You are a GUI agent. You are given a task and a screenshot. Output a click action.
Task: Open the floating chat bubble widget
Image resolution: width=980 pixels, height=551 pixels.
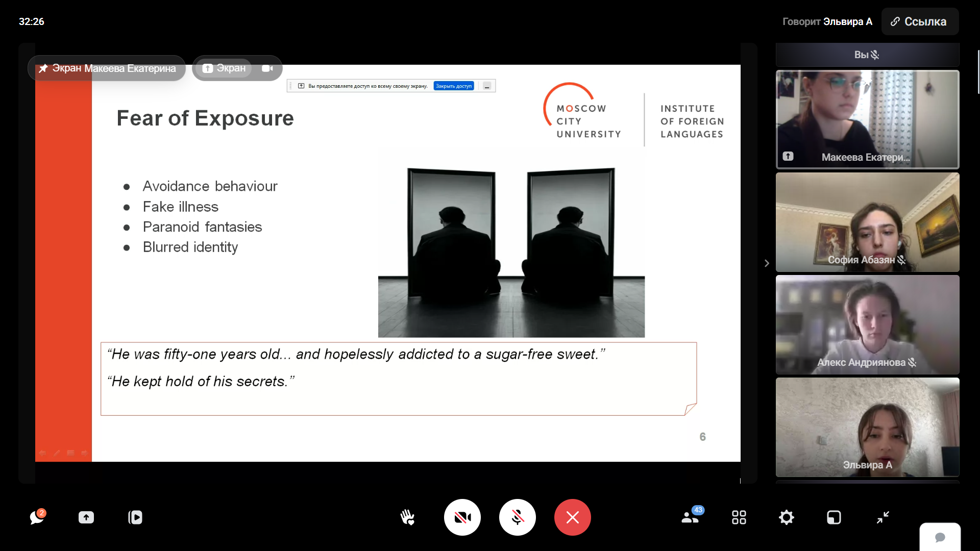940,537
